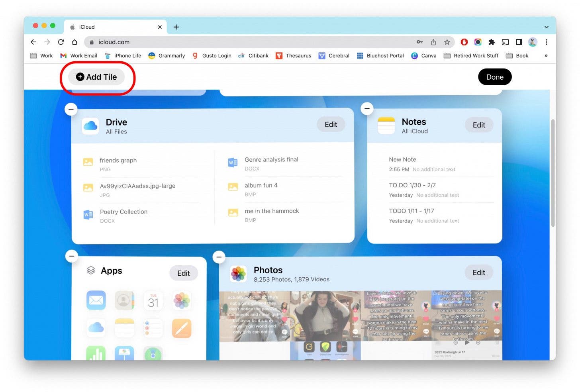Open the cast media icon

pos(505,42)
